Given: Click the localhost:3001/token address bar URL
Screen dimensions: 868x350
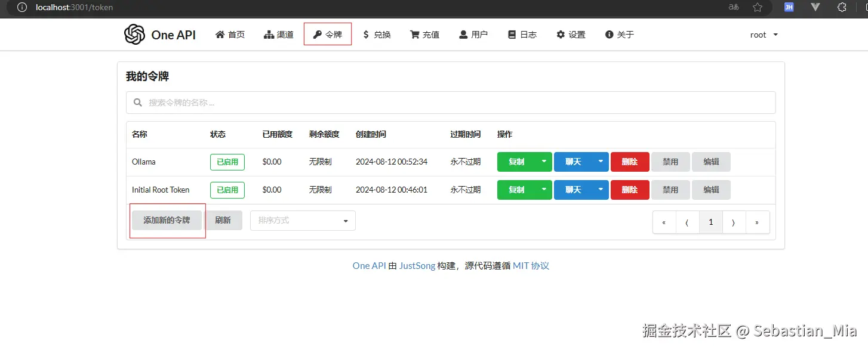Looking at the screenshot, I should [x=74, y=8].
